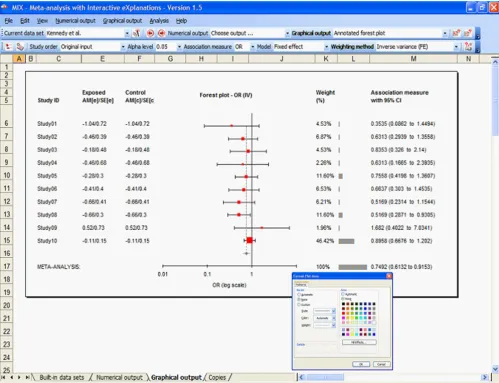Open the Numerical output menu
The width and height of the screenshot is (499, 383).
pos(75,21)
